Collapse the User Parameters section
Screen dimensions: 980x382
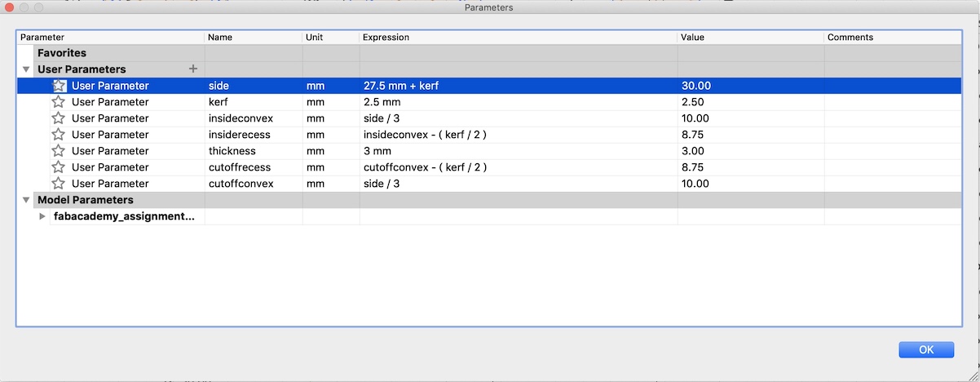(x=26, y=69)
